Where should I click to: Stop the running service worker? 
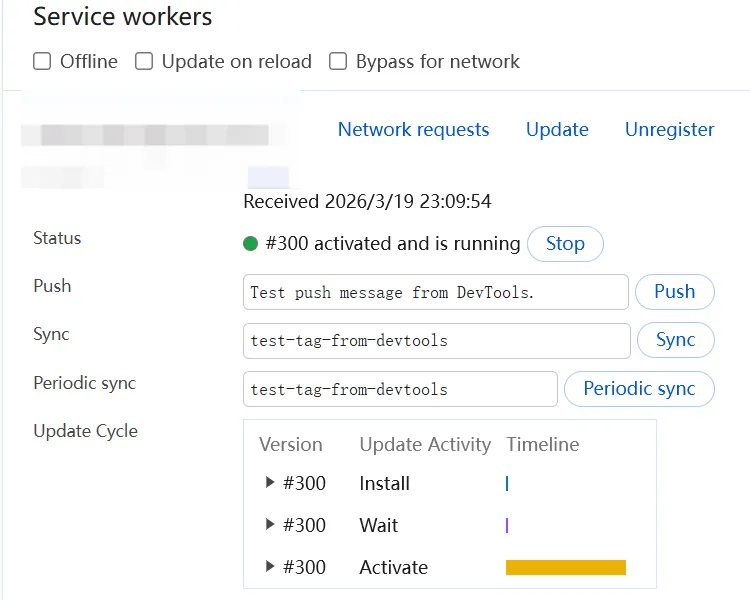point(565,244)
